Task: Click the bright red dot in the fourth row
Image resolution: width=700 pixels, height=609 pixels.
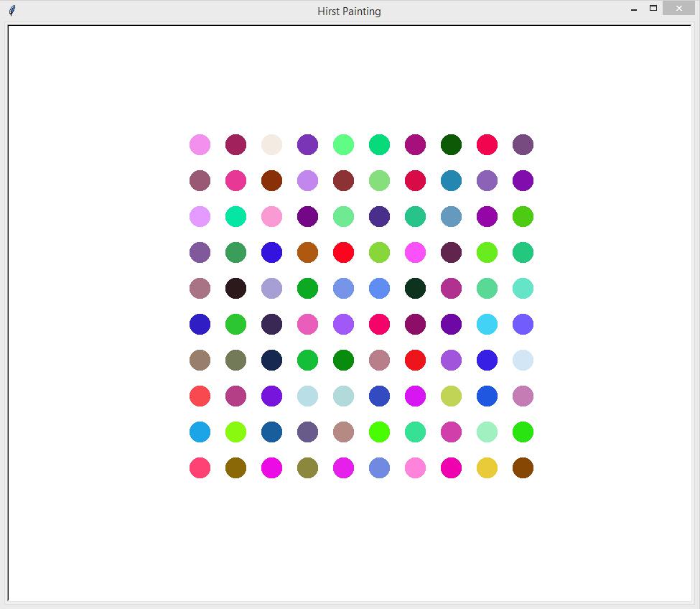Action: pyautogui.click(x=343, y=252)
